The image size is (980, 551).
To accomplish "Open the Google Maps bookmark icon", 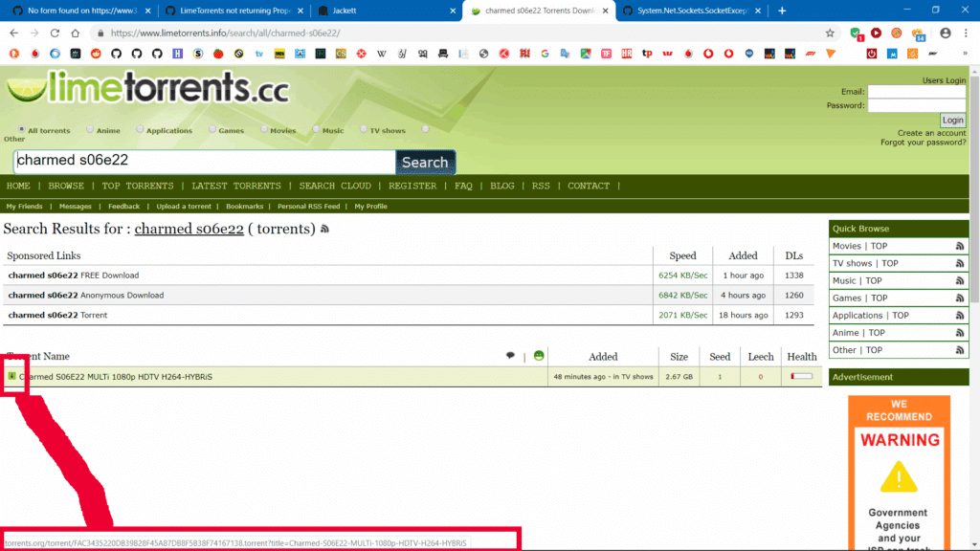I will [586, 54].
